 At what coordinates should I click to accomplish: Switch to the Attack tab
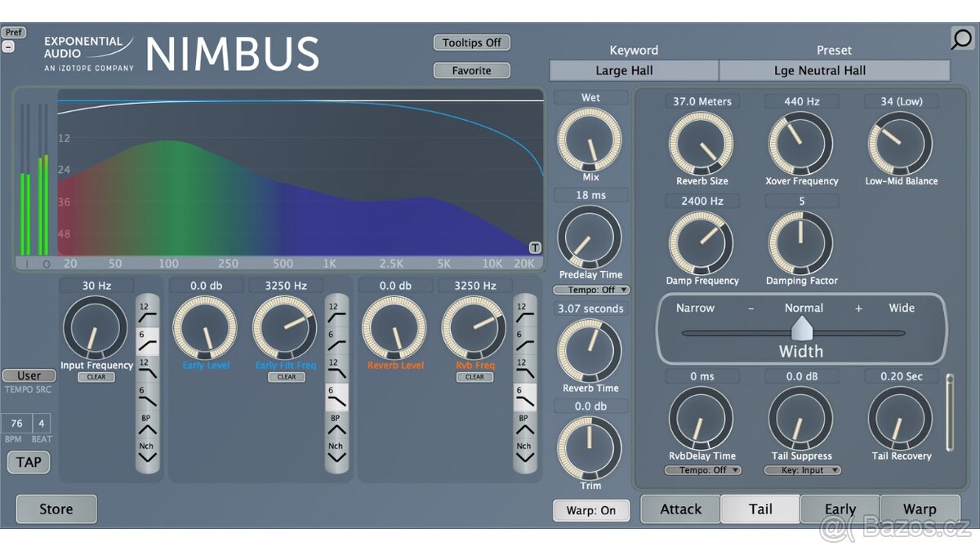coord(680,509)
